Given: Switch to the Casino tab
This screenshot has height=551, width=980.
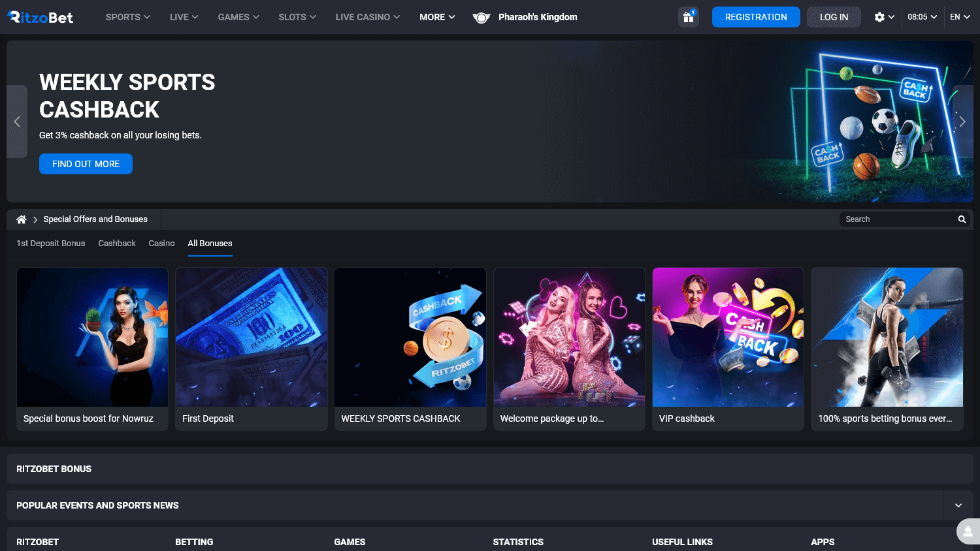Looking at the screenshot, I should coord(161,244).
